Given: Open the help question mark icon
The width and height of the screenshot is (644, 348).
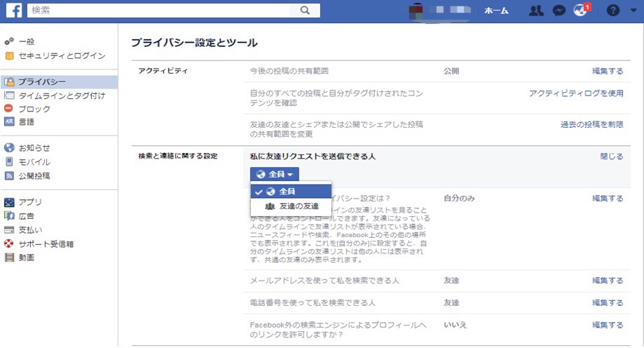Looking at the screenshot, I should pos(612,11).
